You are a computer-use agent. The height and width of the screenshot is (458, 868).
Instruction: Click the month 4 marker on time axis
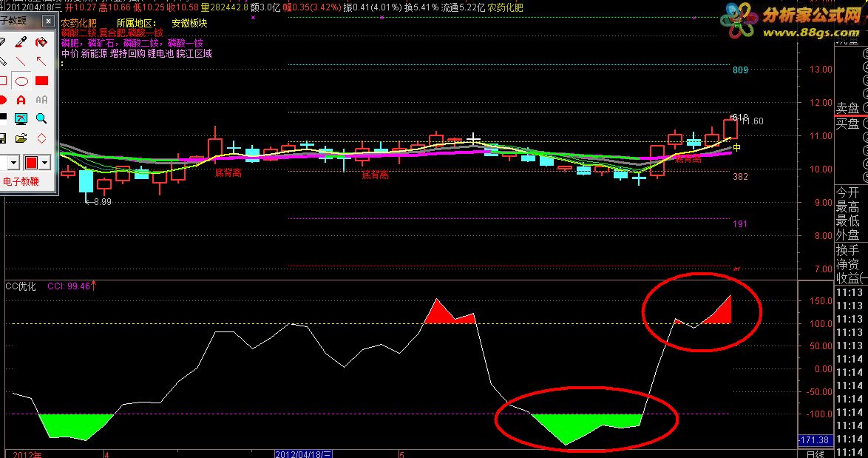[106, 454]
